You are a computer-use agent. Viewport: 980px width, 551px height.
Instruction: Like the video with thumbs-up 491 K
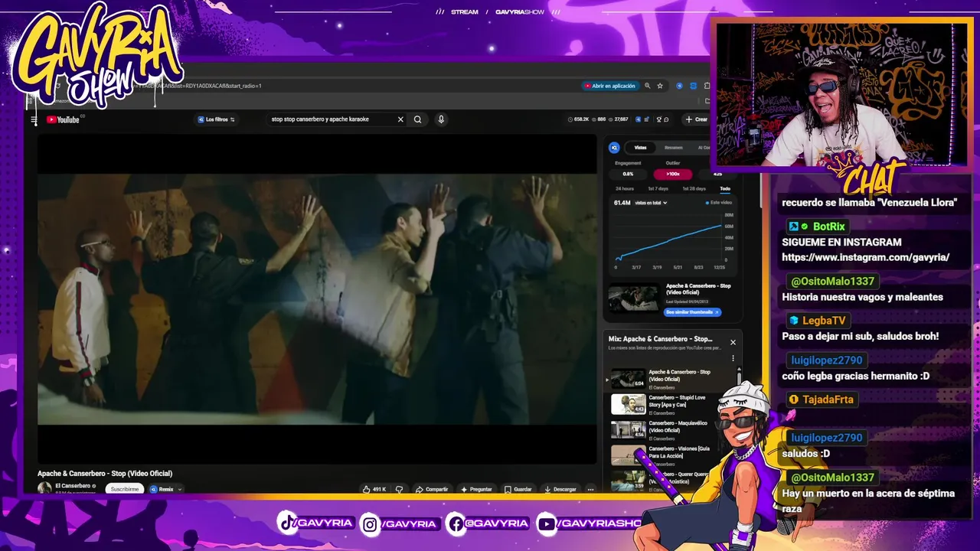(374, 489)
